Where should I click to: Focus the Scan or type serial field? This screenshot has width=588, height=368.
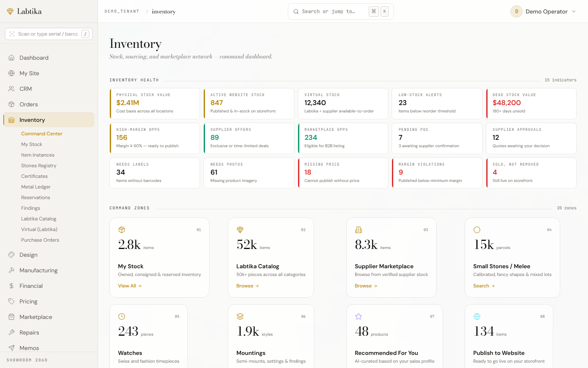49,34
